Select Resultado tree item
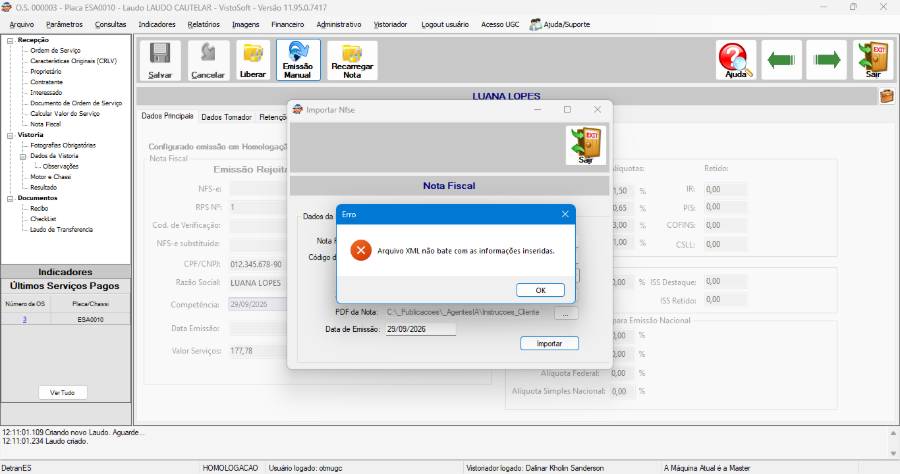The width and height of the screenshot is (900, 474). pyautogui.click(x=44, y=188)
